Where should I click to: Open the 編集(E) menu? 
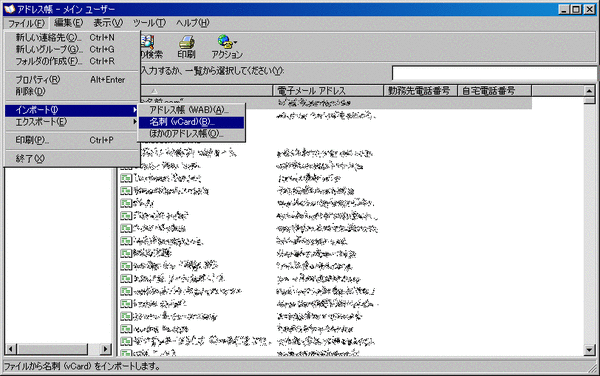68,23
